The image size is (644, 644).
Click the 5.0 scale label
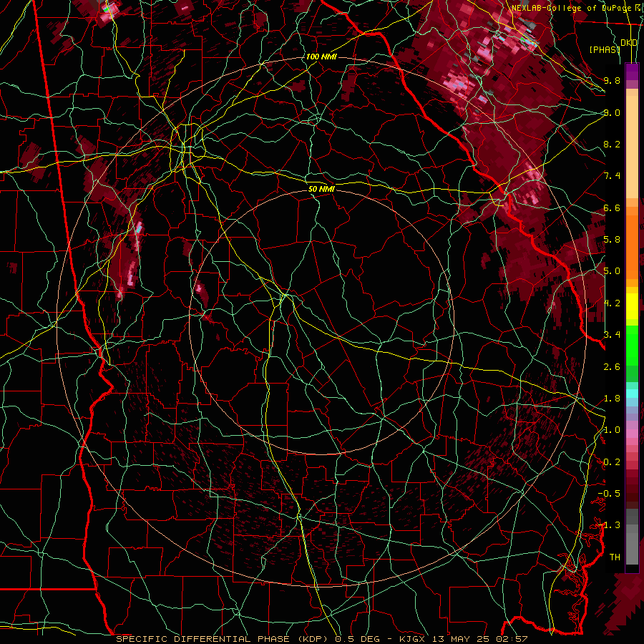click(612, 271)
